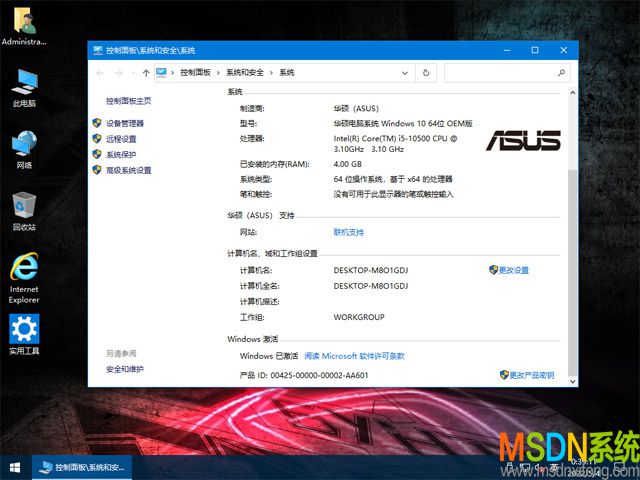Screen dimensions: 640x480
Task: Expand the chevron after 控制面板 breadcrumb
Action: pos(218,73)
